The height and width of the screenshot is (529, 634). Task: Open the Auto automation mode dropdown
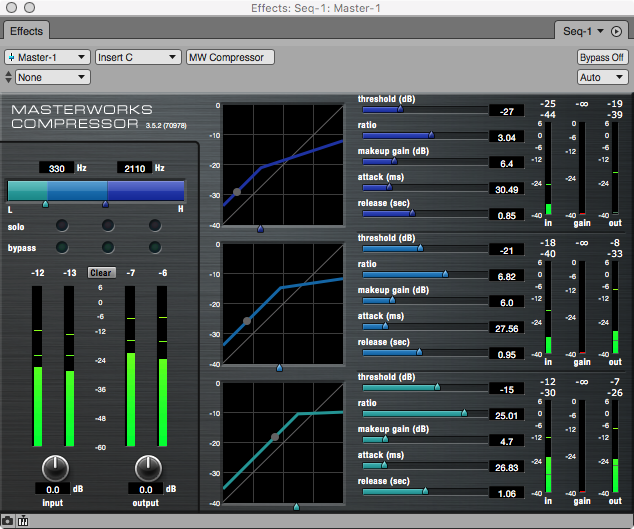click(x=602, y=77)
